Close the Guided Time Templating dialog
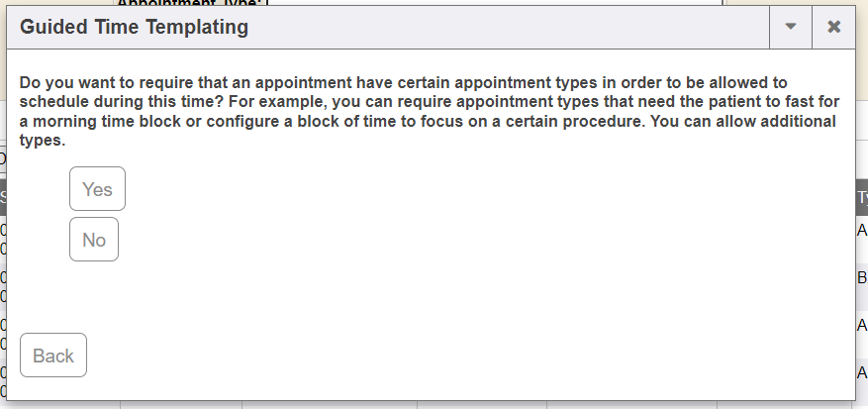The height and width of the screenshot is (409, 868). coord(833,27)
